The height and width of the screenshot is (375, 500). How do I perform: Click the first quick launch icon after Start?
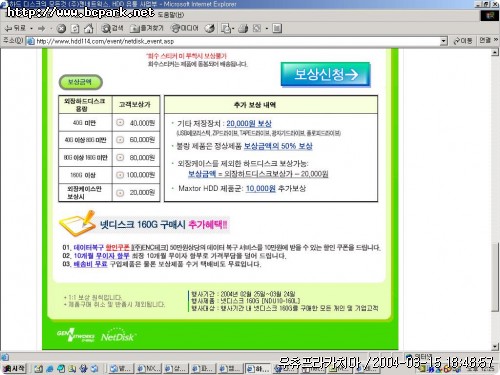pyautogui.click(x=39, y=369)
